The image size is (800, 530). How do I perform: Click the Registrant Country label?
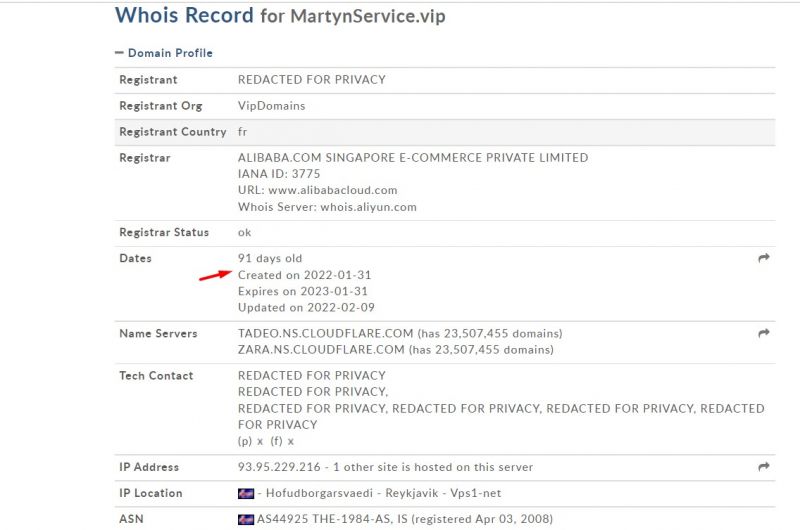click(172, 132)
